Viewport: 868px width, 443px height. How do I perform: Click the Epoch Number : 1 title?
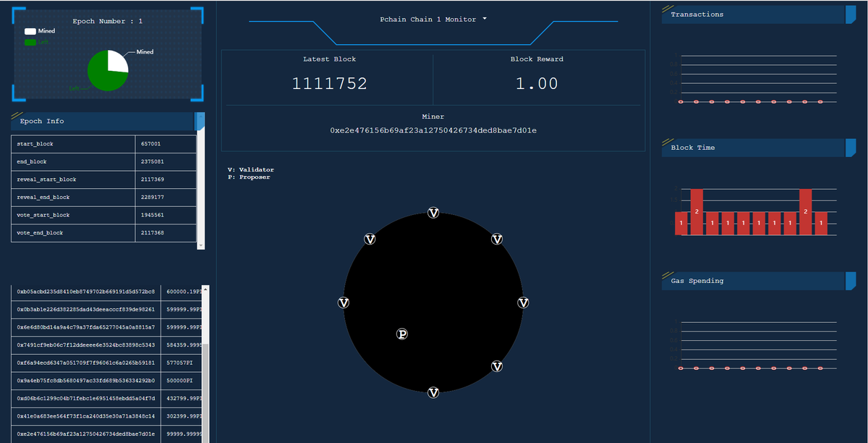(x=108, y=21)
